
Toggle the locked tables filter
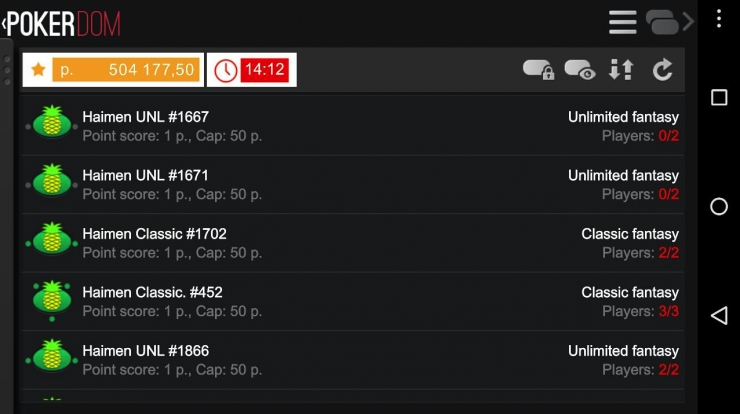[538, 70]
